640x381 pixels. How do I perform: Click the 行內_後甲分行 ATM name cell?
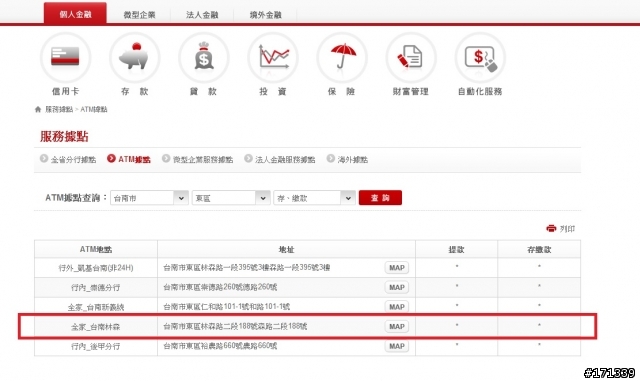point(96,346)
